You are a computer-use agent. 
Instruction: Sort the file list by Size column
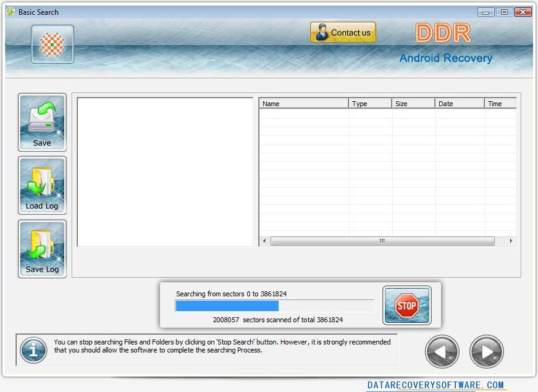[413, 104]
